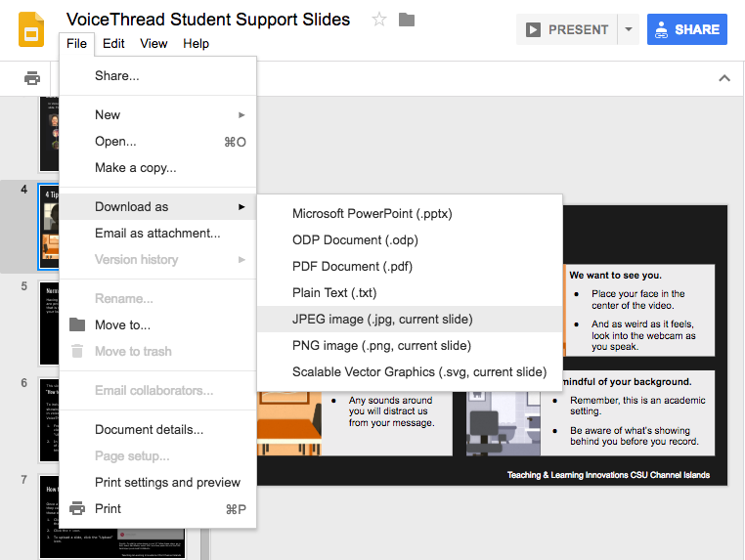745x560 pixels.
Task: Click the office chair illustration on slide
Action: (x=485, y=430)
